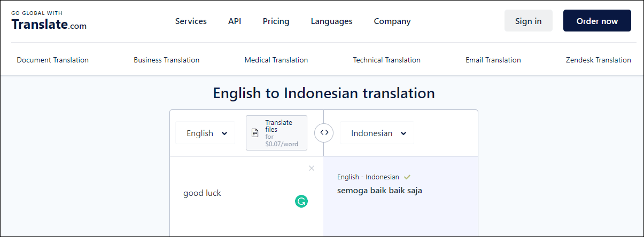Click the document icon in Translate files
This screenshot has width=644, height=237.
(x=255, y=133)
